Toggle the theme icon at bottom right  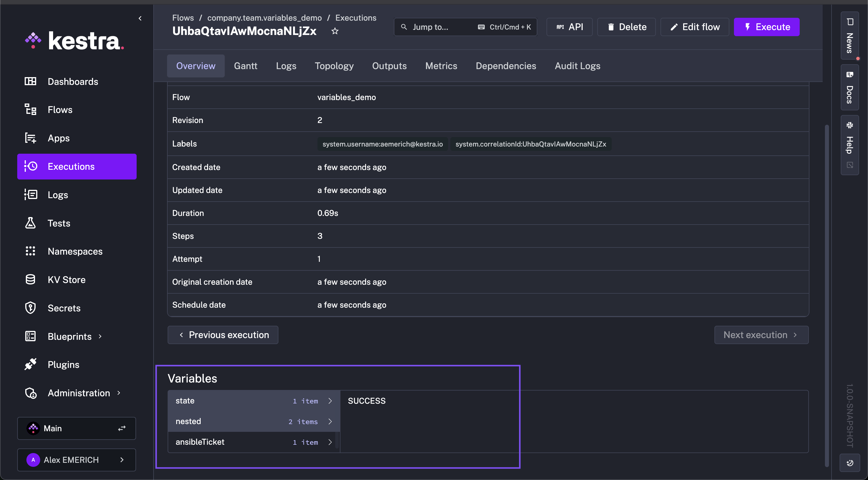pos(849,463)
